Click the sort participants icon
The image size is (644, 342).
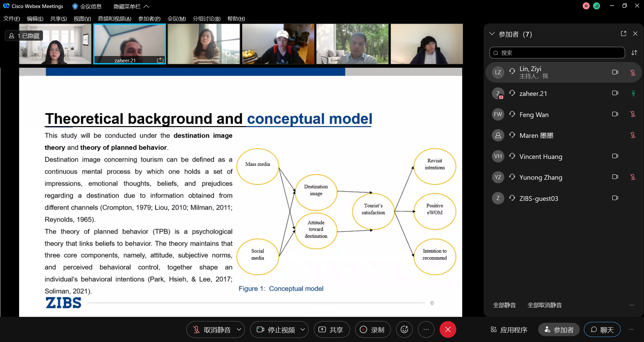634,53
